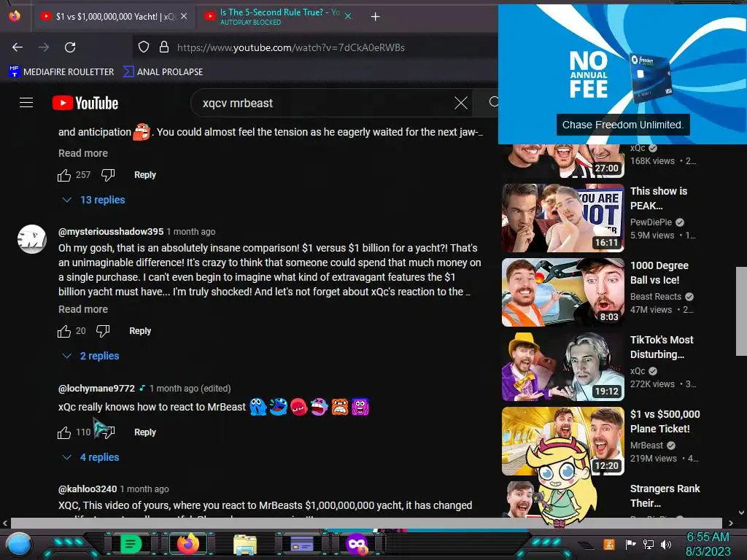Click the Start orb button
747x560 pixels.
click(19, 544)
